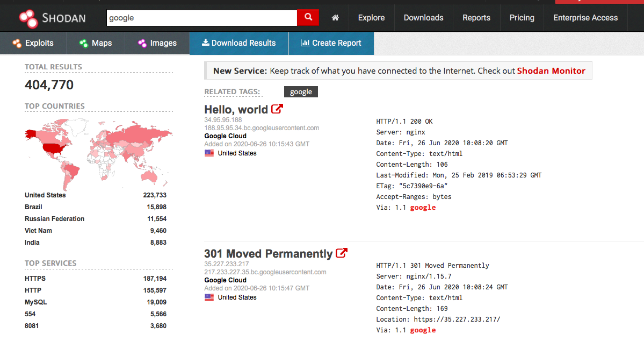The image size is (644, 341).
Task: Filter by 554 service
Action: pos(30,314)
